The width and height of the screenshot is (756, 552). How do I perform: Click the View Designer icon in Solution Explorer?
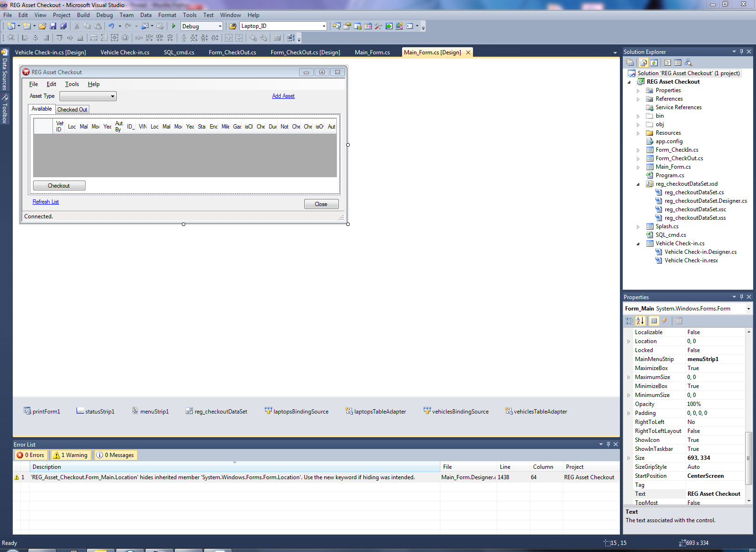coord(678,62)
